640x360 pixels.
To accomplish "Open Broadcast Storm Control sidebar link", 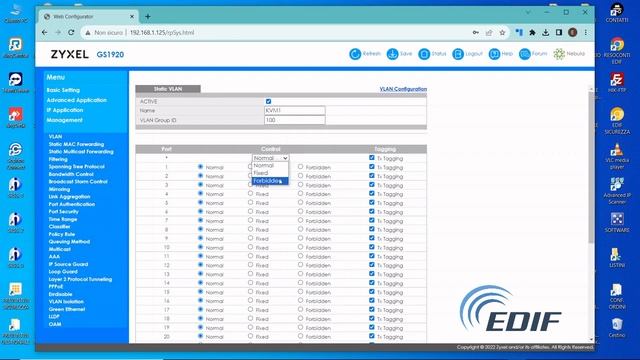I will 78,182.
